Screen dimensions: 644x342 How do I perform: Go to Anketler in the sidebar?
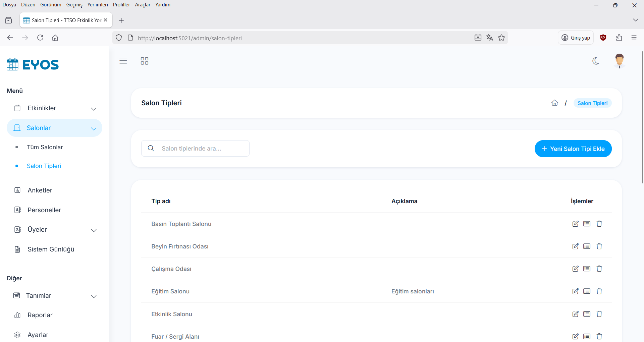point(40,190)
